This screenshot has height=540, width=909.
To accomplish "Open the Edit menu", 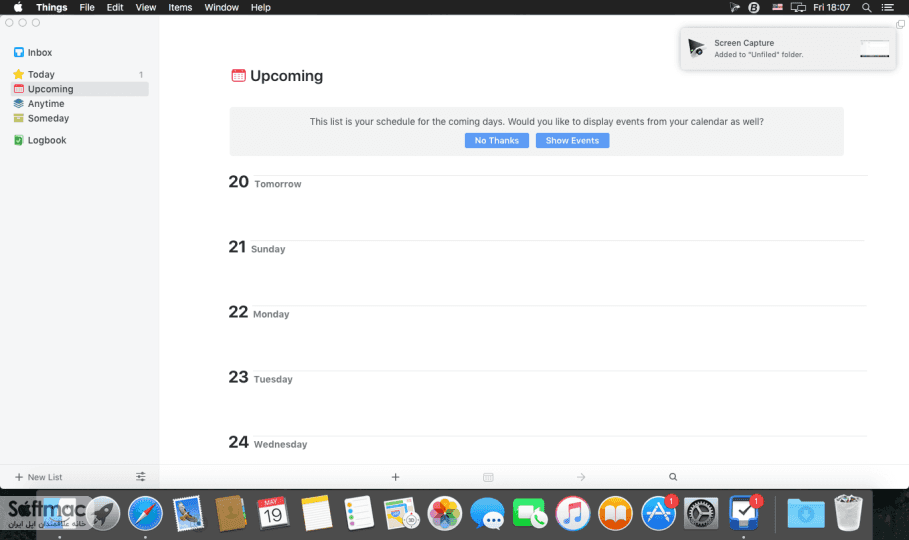I will tap(115, 8).
